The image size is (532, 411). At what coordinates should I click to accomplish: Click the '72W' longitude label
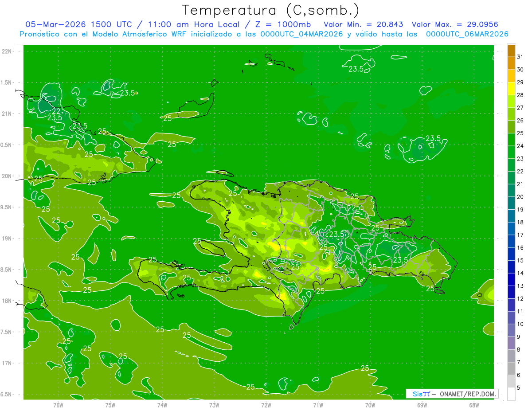click(x=266, y=405)
